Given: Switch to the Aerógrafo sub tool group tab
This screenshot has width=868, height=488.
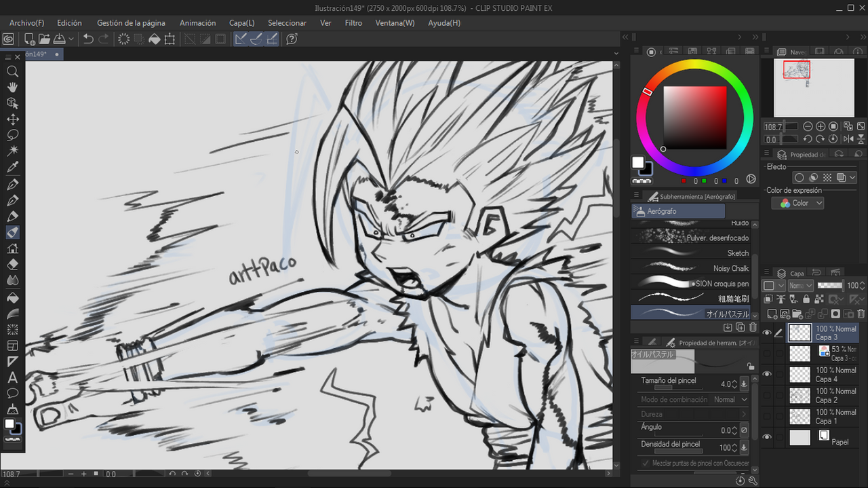Looking at the screenshot, I should pyautogui.click(x=678, y=211).
